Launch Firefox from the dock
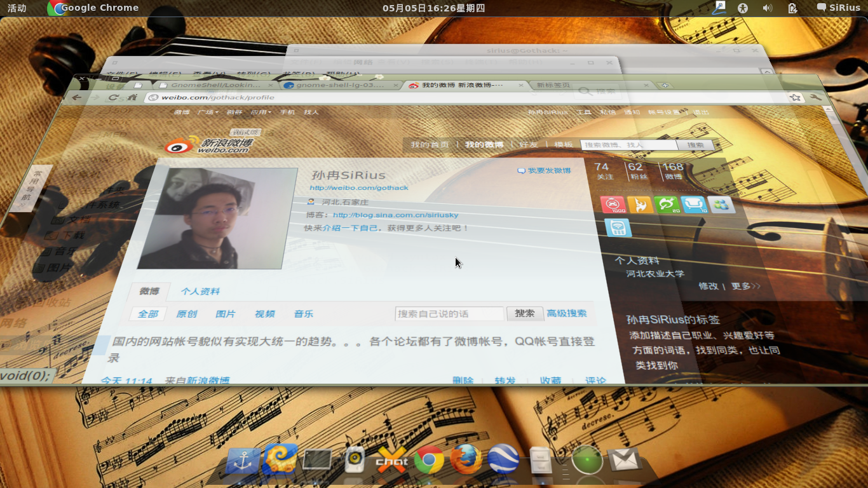Image resolution: width=868 pixels, height=488 pixels. pyautogui.click(x=466, y=460)
